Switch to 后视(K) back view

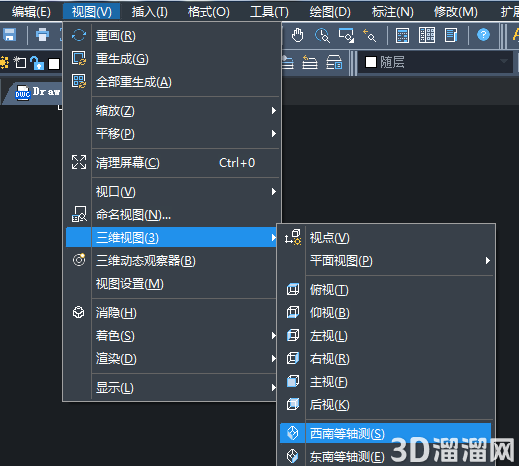[386, 405]
